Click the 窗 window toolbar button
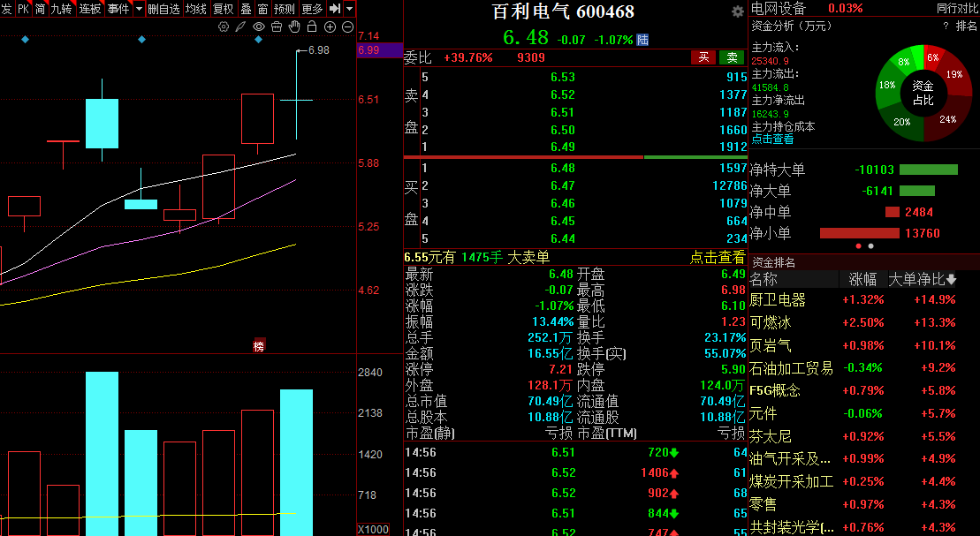The height and width of the screenshot is (536, 980). tap(262, 9)
